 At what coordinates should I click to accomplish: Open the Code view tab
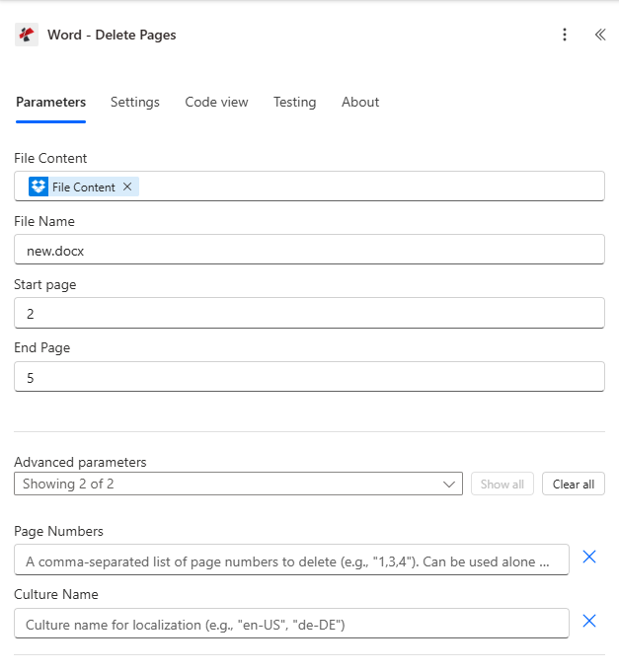click(216, 103)
